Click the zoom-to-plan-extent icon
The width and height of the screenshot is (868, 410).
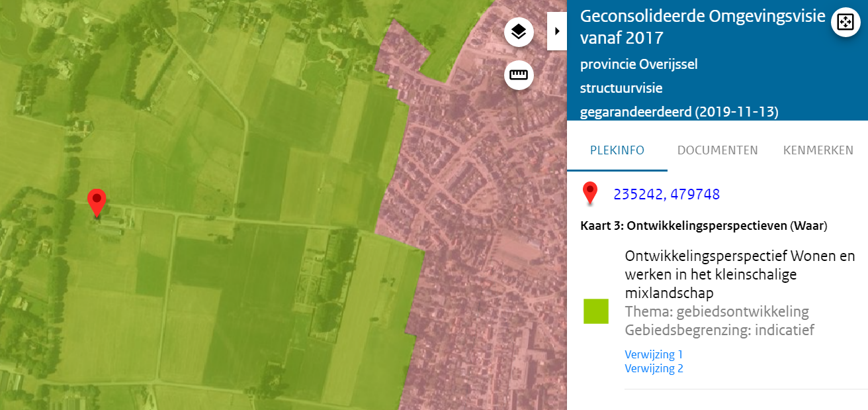[x=845, y=22]
